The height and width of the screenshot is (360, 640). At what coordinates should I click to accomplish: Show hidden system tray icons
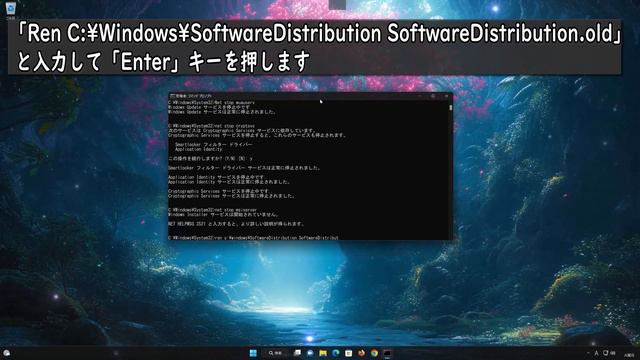(588, 353)
